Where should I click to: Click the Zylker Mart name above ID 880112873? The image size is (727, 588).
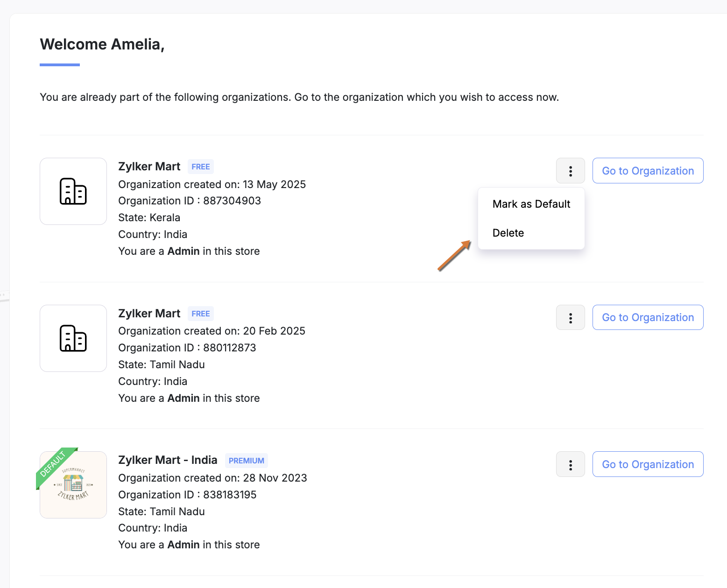pyautogui.click(x=149, y=314)
